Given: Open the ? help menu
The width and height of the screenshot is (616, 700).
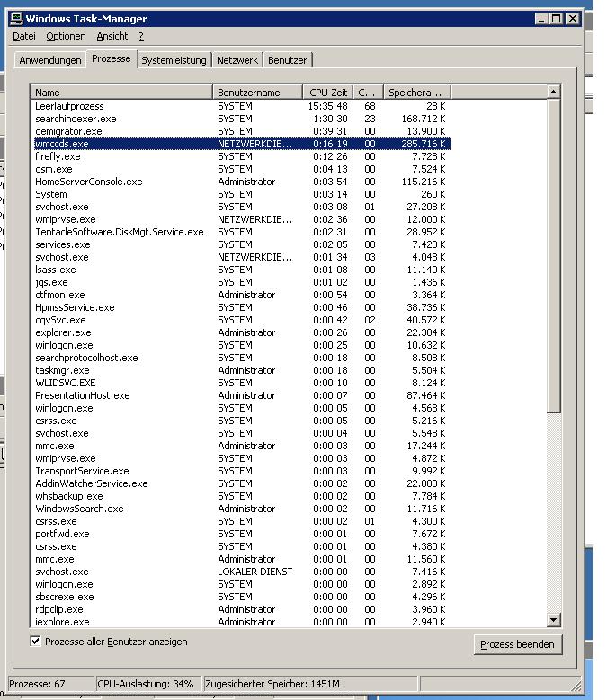Looking at the screenshot, I should click(x=141, y=36).
